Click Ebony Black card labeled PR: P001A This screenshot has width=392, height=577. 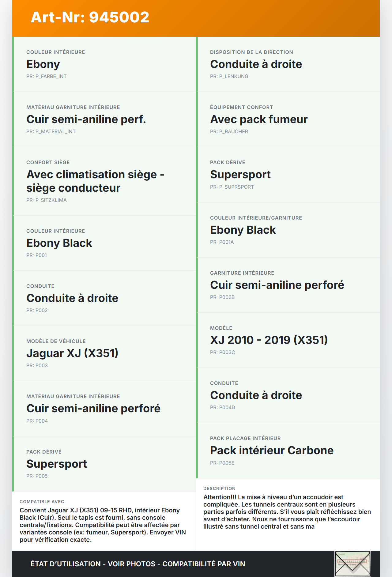288,230
